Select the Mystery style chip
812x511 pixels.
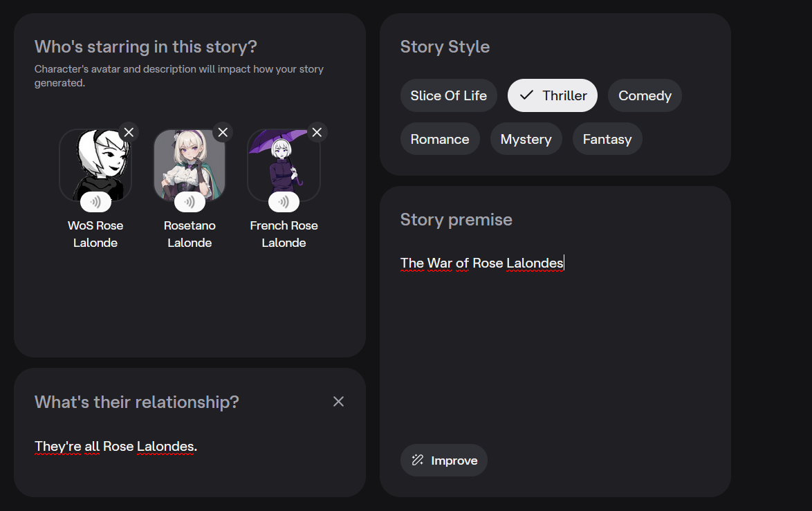(526, 139)
